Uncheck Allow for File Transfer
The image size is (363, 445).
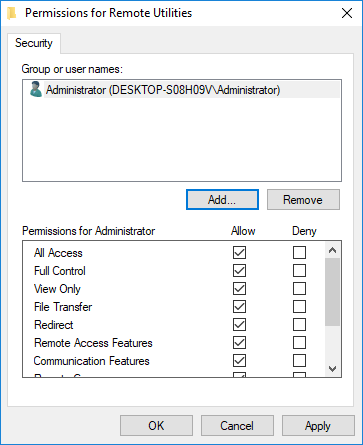pos(239,307)
